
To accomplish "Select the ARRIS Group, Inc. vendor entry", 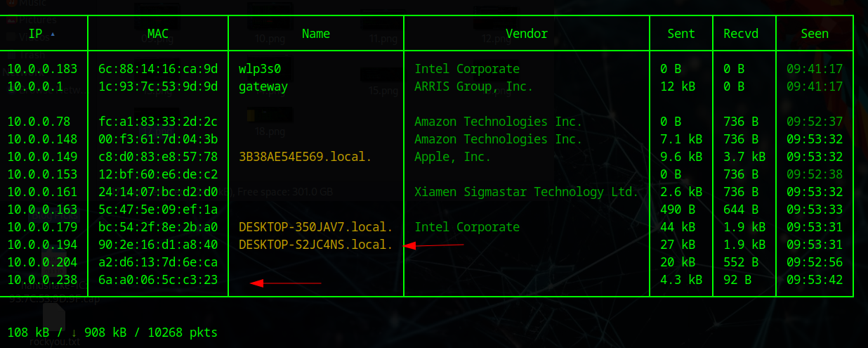I will (x=473, y=86).
